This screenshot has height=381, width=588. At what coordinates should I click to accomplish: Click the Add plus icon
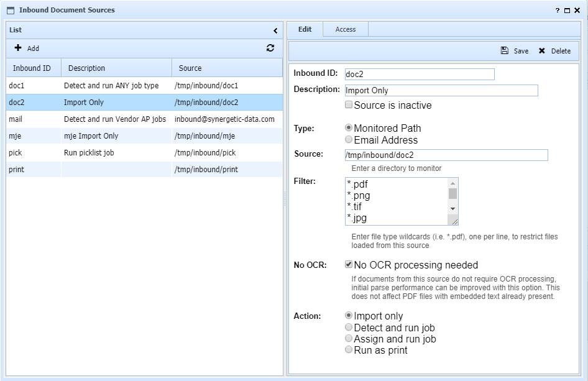pos(18,48)
